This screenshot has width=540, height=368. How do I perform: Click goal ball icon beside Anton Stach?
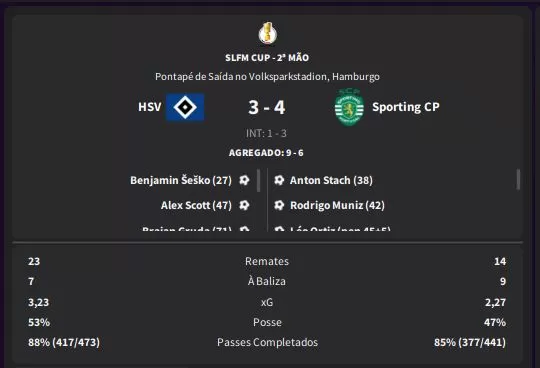(x=279, y=180)
